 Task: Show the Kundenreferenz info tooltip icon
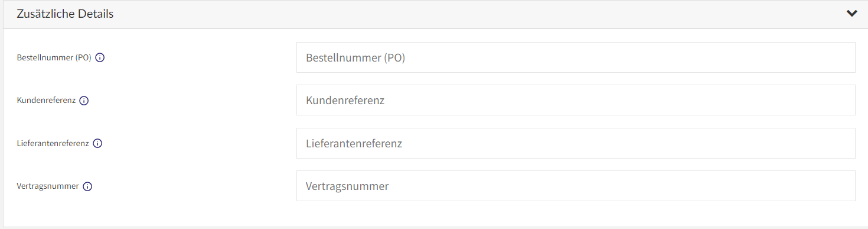(x=84, y=101)
